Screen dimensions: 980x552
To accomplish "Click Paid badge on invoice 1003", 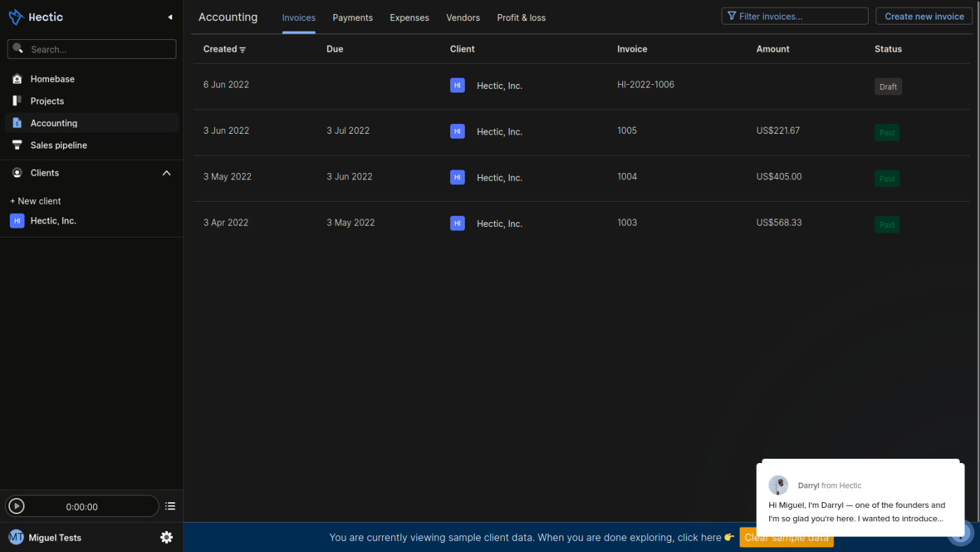I will coord(887,225).
